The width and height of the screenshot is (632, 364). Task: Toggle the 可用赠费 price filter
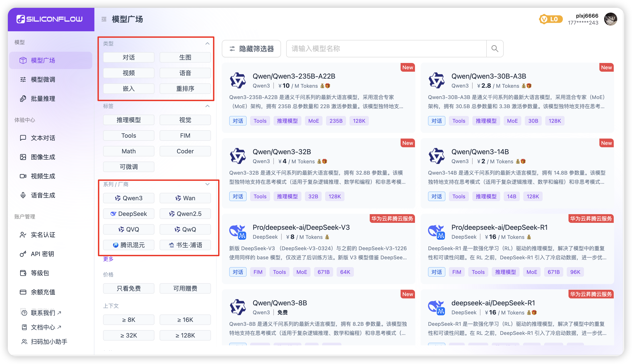point(185,288)
